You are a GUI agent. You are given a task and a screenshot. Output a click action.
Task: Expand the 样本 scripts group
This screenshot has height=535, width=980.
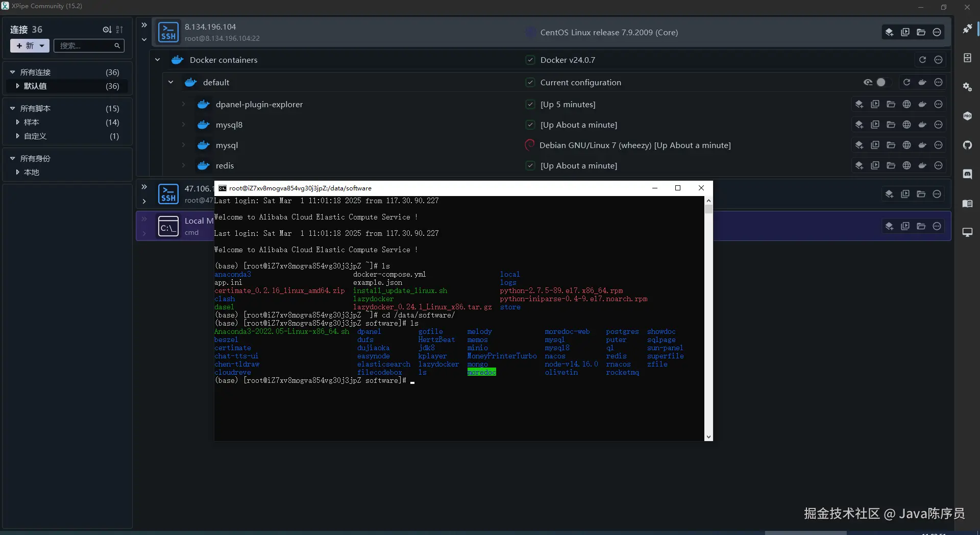click(x=17, y=123)
